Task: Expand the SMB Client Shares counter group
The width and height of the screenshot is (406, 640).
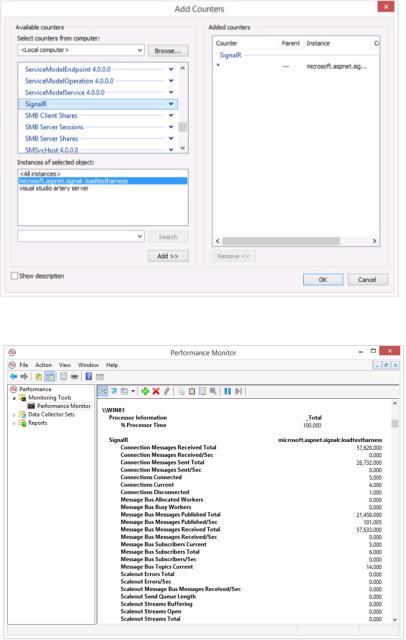Action: [x=171, y=116]
